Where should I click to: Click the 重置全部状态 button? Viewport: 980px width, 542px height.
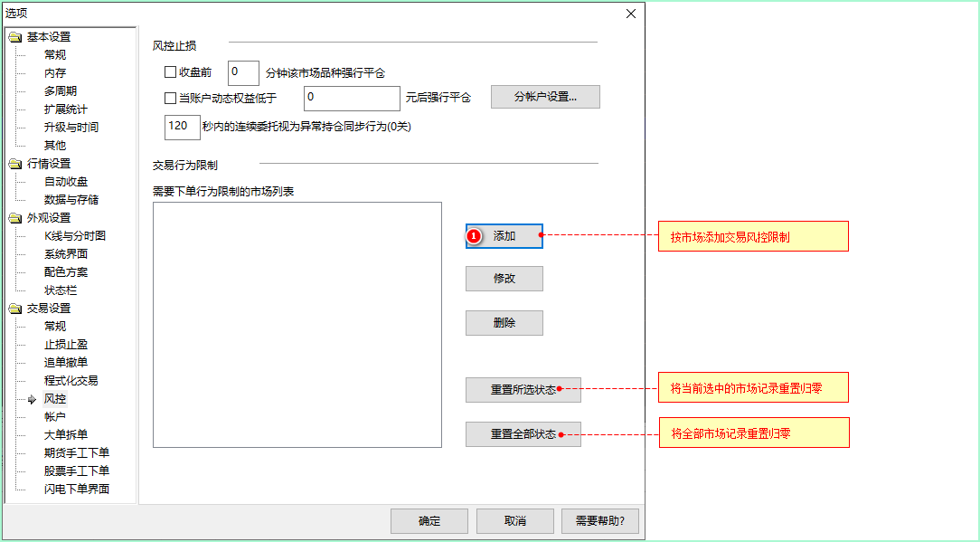click(x=523, y=434)
